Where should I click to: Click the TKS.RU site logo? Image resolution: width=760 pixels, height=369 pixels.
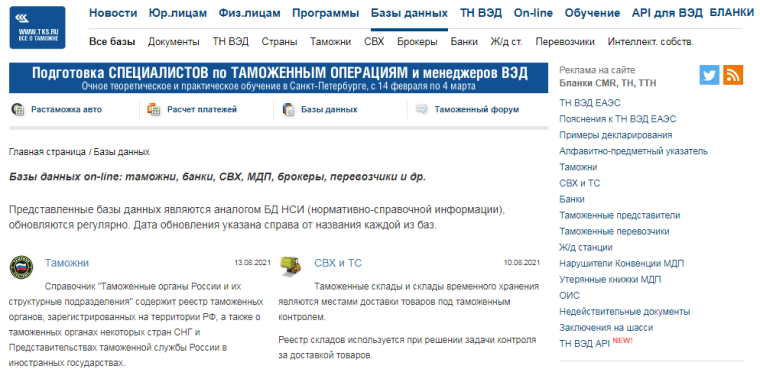pyautogui.click(x=37, y=28)
